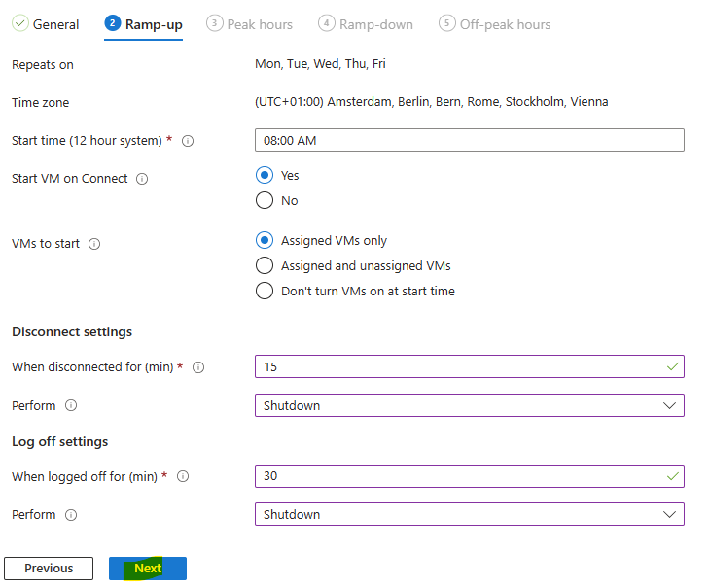Click info icon for When logged off for (min)
Screen dimensions: 710x588
(183, 476)
